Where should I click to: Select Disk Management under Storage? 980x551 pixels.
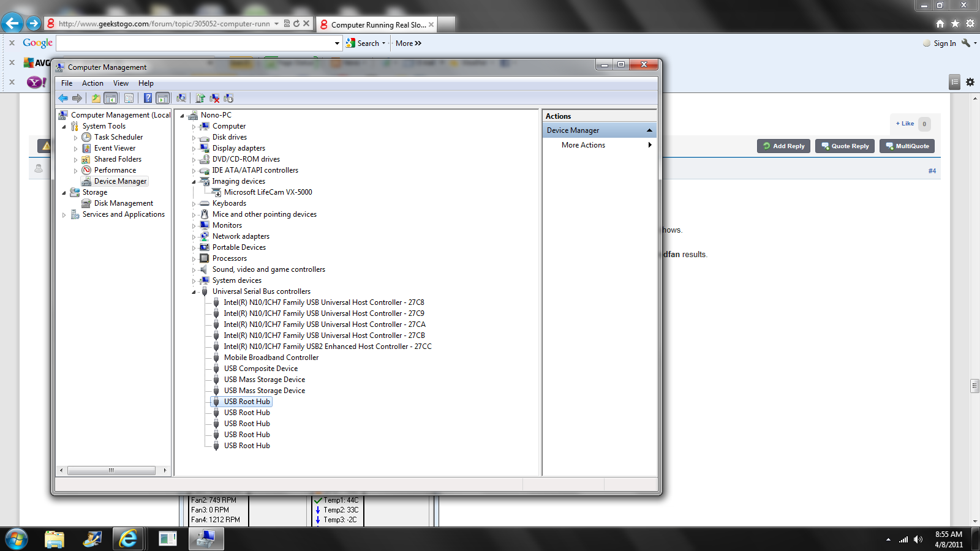coord(124,203)
